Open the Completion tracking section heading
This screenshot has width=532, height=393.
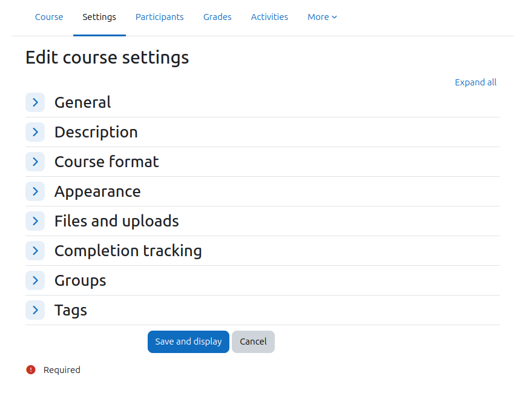pos(128,251)
